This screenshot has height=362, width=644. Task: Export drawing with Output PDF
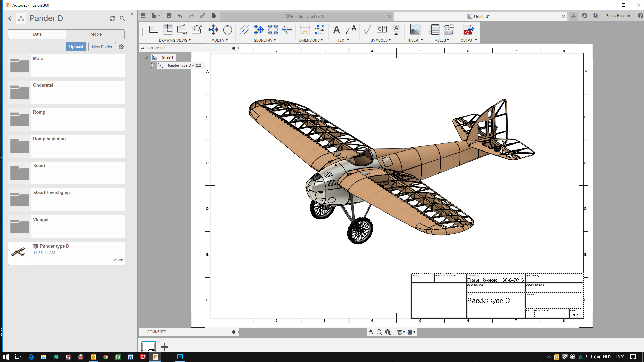[x=468, y=30]
